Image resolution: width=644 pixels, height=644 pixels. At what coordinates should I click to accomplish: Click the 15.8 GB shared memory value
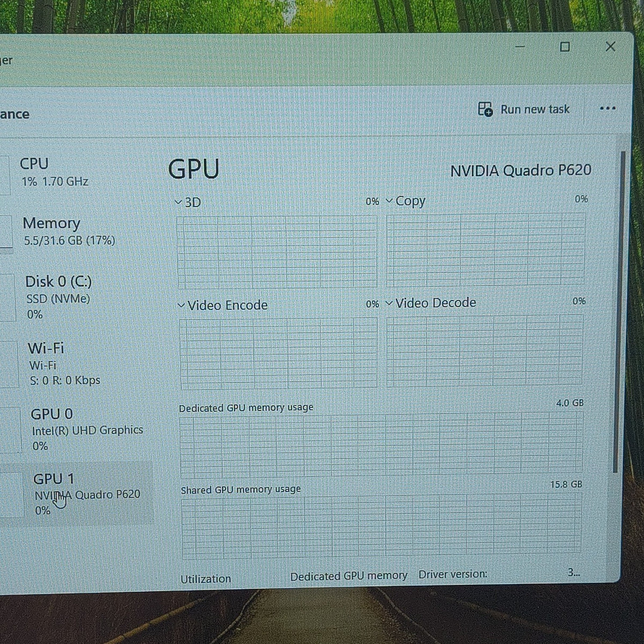point(566,484)
